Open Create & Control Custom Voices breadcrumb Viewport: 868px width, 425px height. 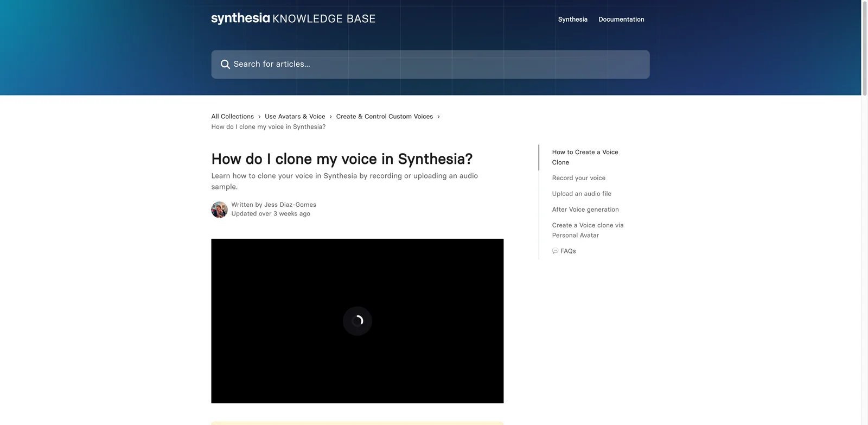[x=384, y=116]
